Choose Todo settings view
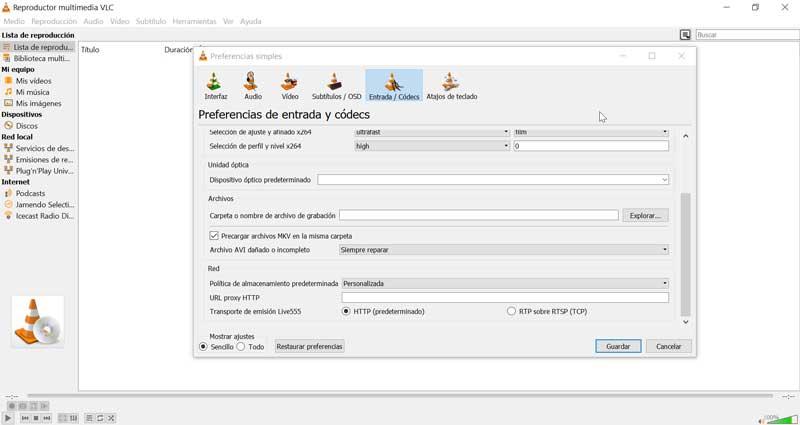800x425 pixels. coord(241,346)
